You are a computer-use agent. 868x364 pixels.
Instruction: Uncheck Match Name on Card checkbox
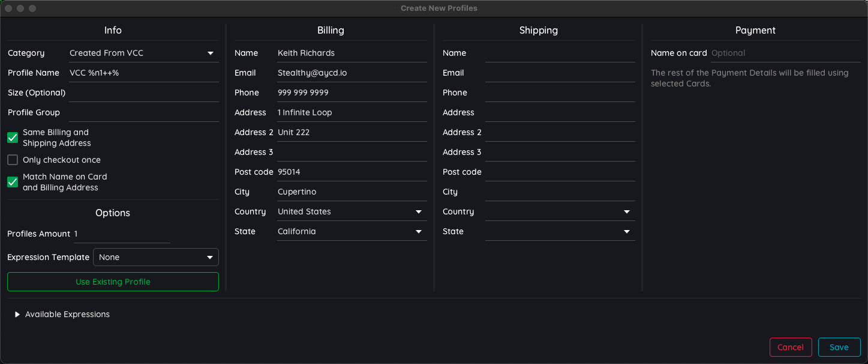pos(13,182)
